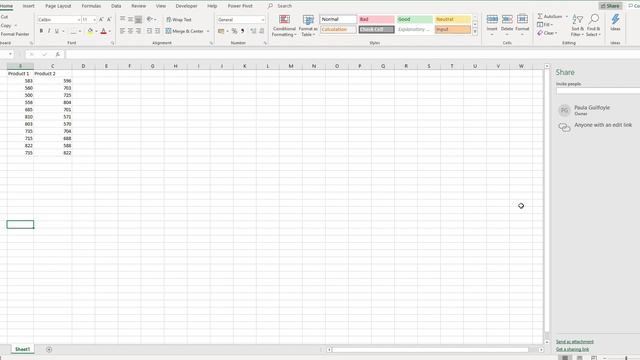The height and width of the screenshot is (360, 640).
Task: Switch to the Sheet1 tab
Action: [x=22, y=349]
